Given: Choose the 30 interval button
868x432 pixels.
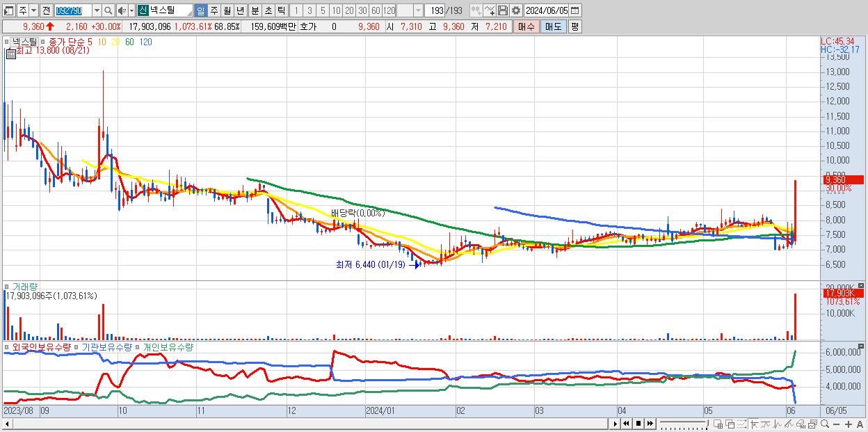Looking at the screenshot, I should click(362, 10).
